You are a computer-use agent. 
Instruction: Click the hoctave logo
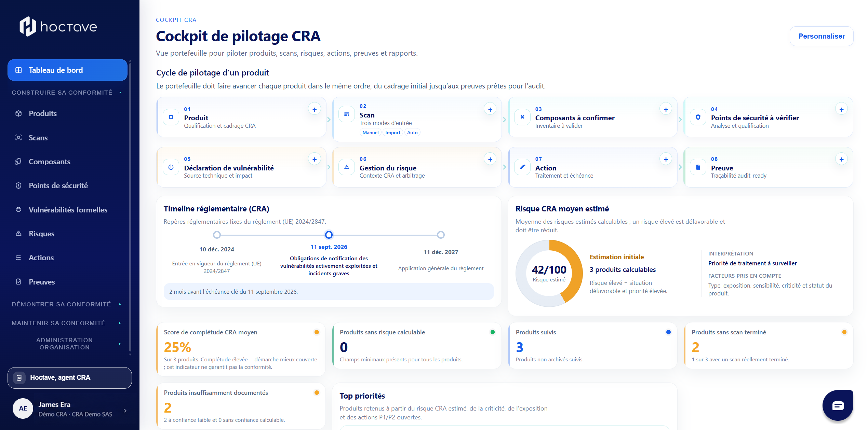(58, 26)
